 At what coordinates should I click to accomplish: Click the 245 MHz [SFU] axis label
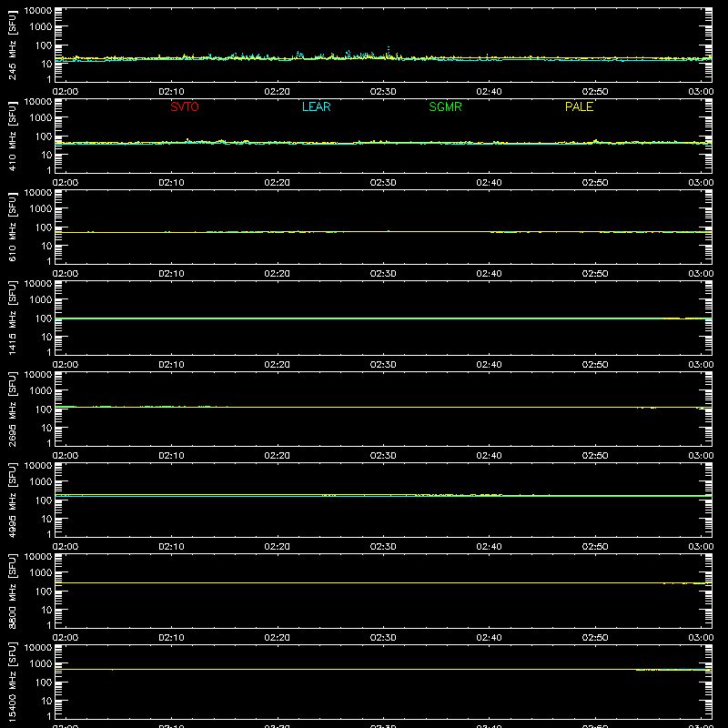pos(13,45)
